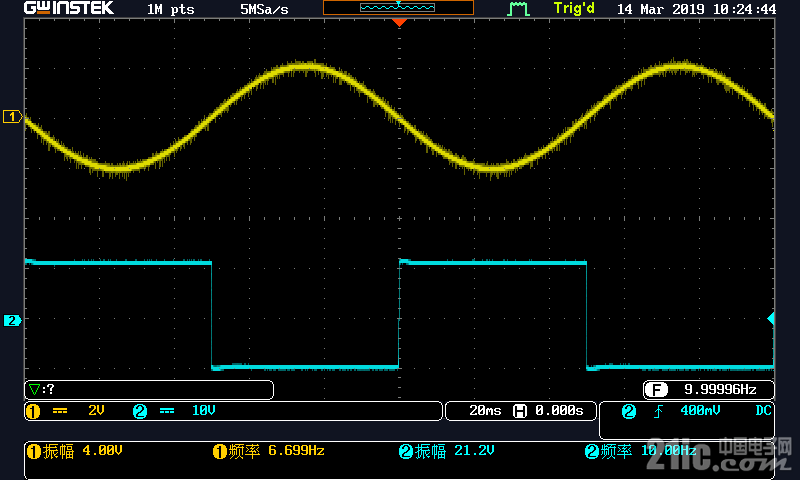The image size is (800, 480).
Task: Click the 9.99996Hz counter reading
Action: 720,390
